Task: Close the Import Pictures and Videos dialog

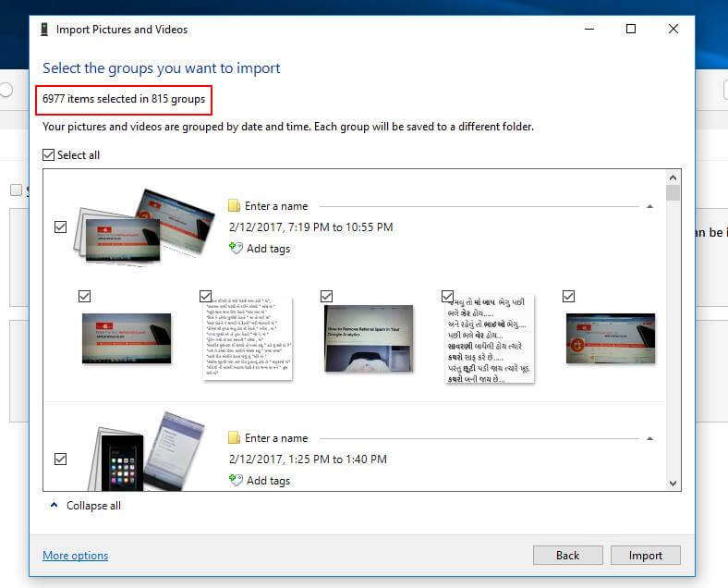Action: tap(673, 29)
